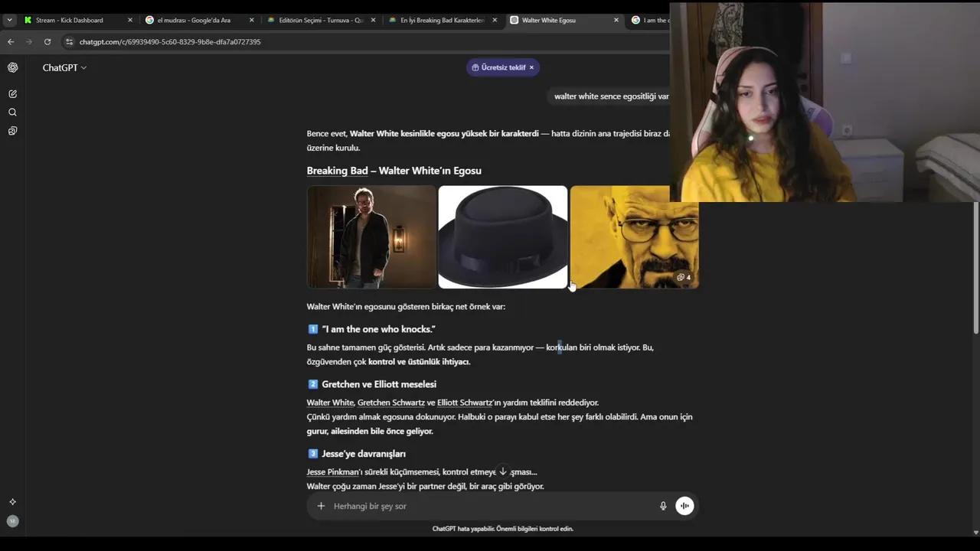Click heading I am the one who knocks
The image size is (980, 551).
tap(378, 329)
